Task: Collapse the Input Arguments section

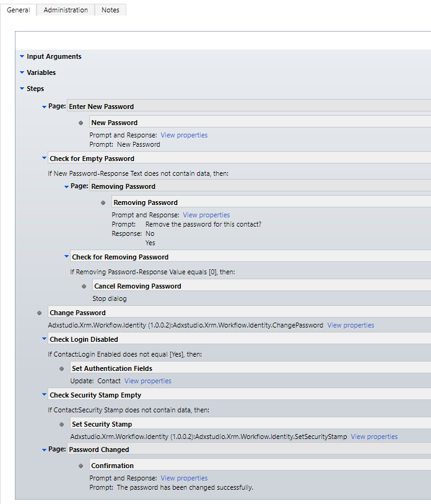Action: point(22,56)
